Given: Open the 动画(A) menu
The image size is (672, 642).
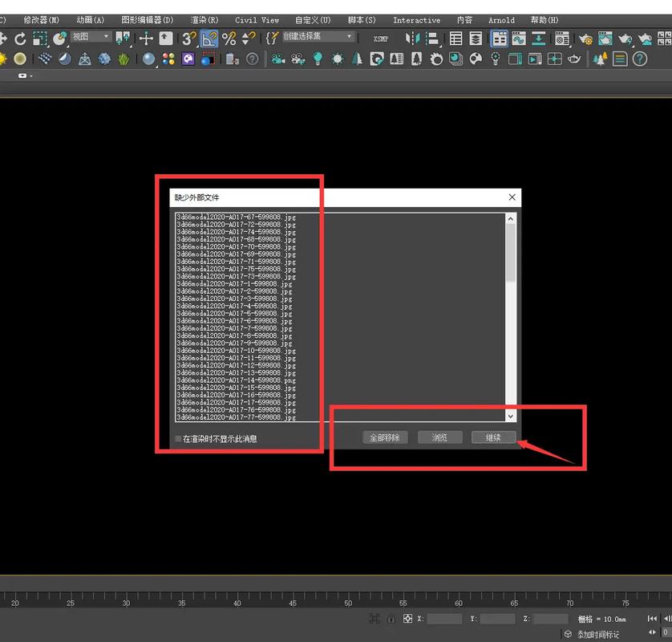Looking at the screenshot, I should [91, 20].
